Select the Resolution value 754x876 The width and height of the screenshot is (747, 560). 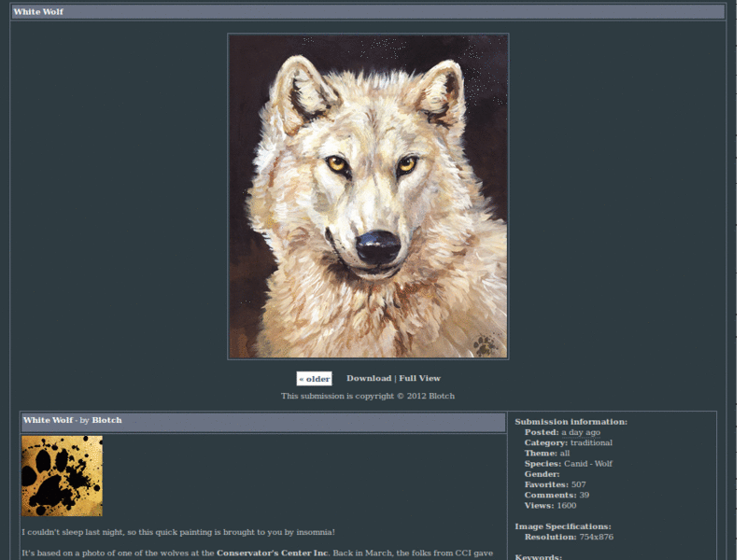point(597,538)
